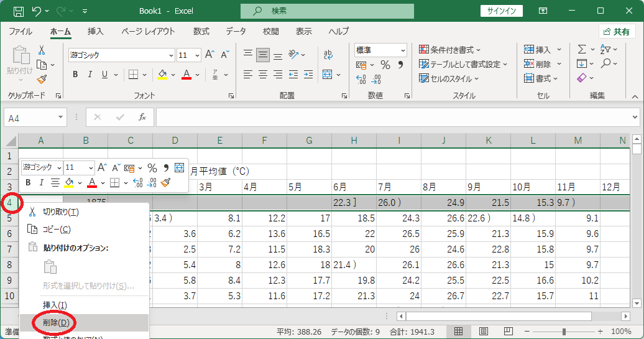Viewport: 644px width, 339px height.
Task: Click the 共有 share button
Action: (x=617, y=32)
